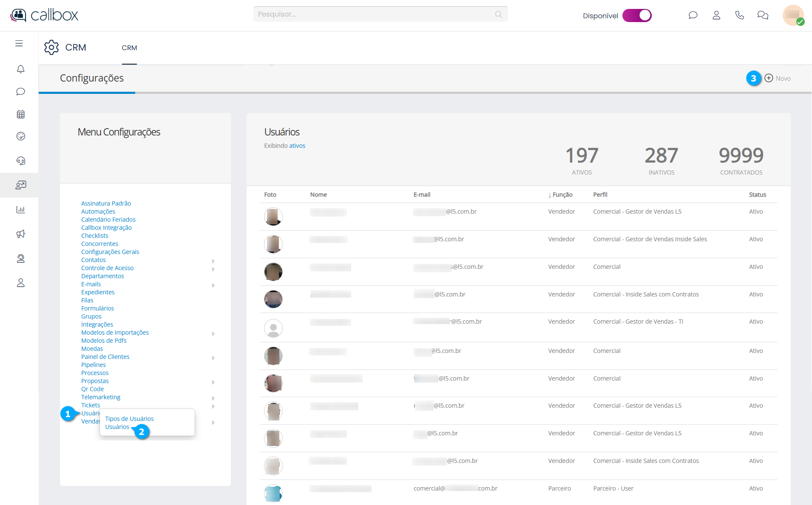The width and height of the screenshot is (812, 505).
Task: Open the reports bar chart icon
Action: tap(20, 209)
